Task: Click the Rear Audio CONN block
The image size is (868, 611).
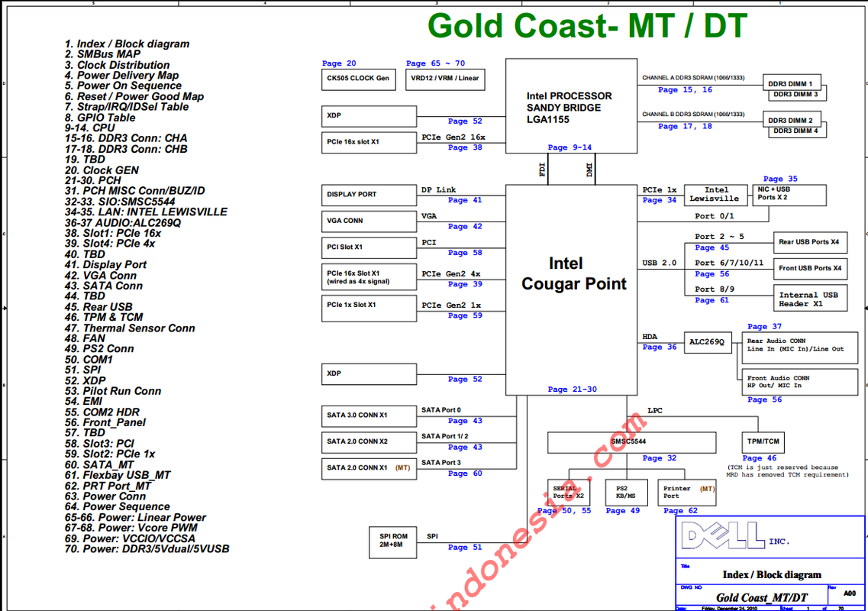Action: 800,348
